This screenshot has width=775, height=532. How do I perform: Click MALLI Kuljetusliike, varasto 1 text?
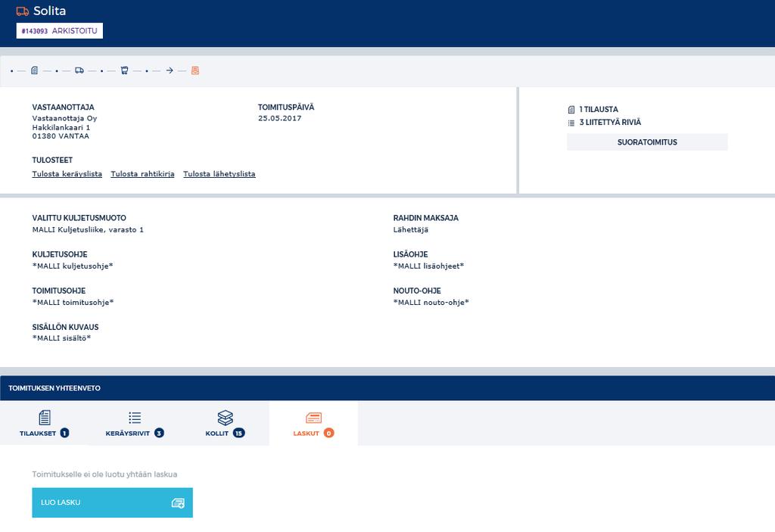click(x=88, y=229)
